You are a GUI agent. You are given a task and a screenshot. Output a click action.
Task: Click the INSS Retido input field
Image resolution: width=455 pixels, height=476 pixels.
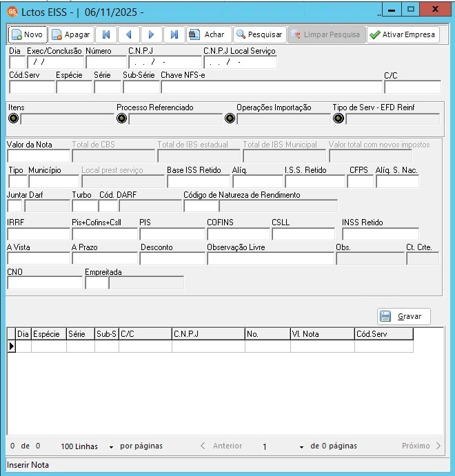tap(381, 234)
